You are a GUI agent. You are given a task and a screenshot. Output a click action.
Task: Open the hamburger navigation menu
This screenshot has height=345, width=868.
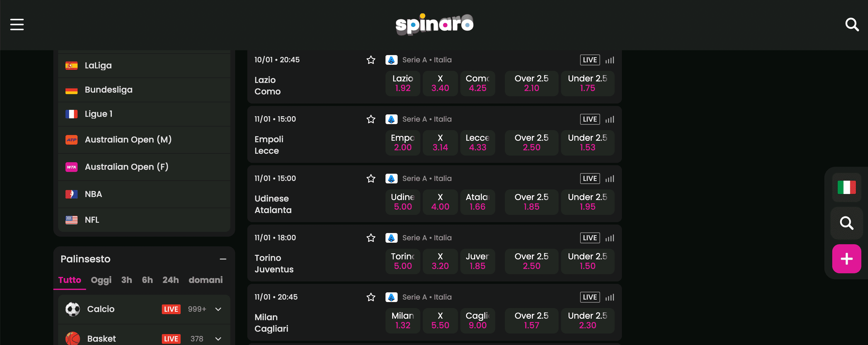coord(17,25)
